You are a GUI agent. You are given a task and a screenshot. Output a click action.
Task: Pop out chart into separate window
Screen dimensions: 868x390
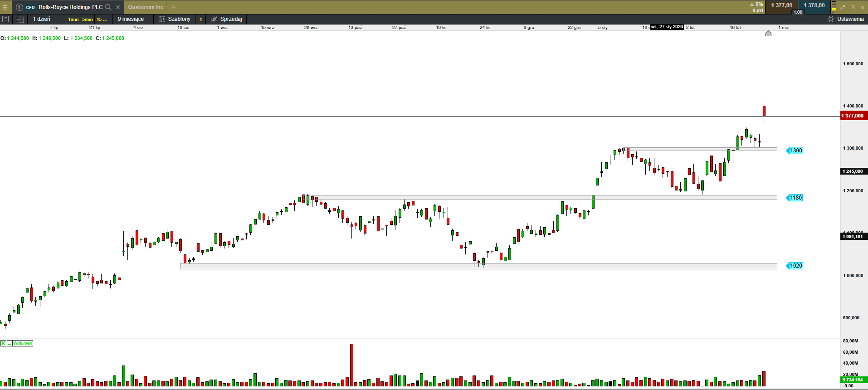pyautogui.click(x=853, y=7)
